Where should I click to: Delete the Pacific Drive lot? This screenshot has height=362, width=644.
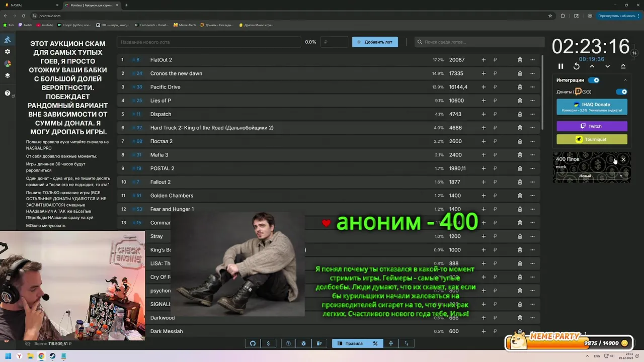tap(520, 87)
